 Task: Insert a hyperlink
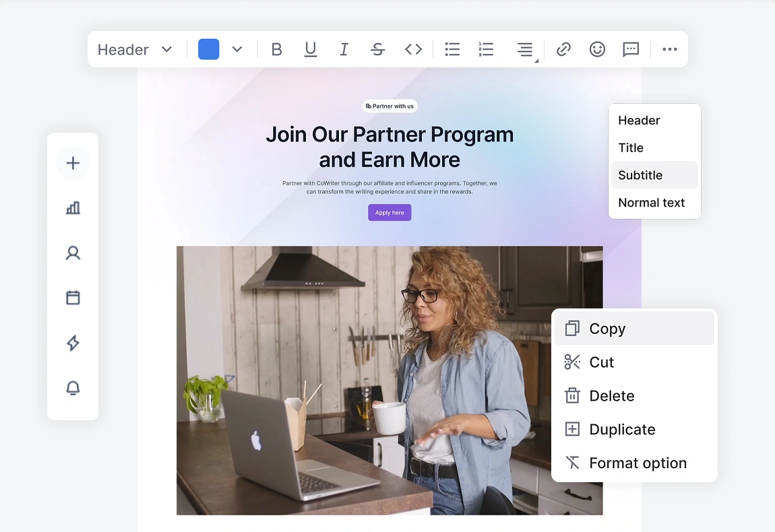[563, 49]
